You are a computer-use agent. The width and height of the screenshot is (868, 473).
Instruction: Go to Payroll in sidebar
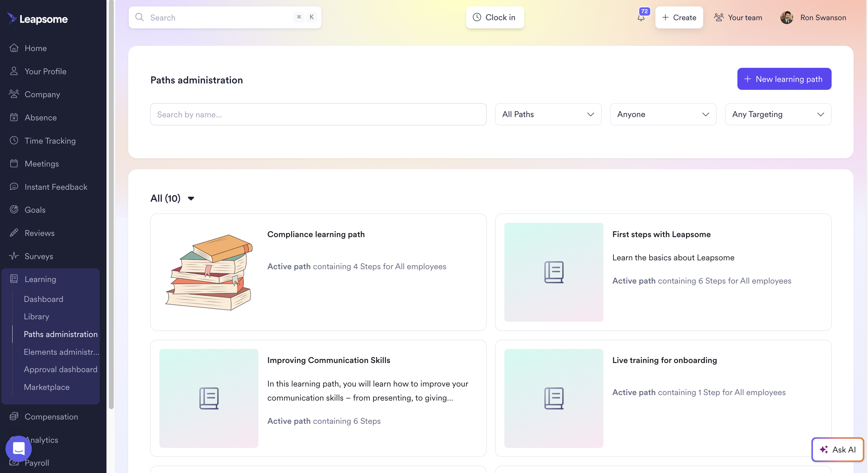37,463
